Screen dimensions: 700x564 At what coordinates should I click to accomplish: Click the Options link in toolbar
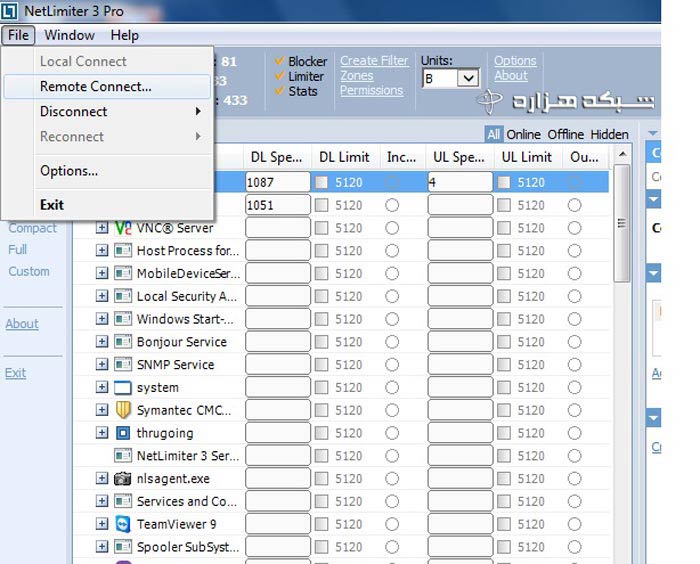515,61
